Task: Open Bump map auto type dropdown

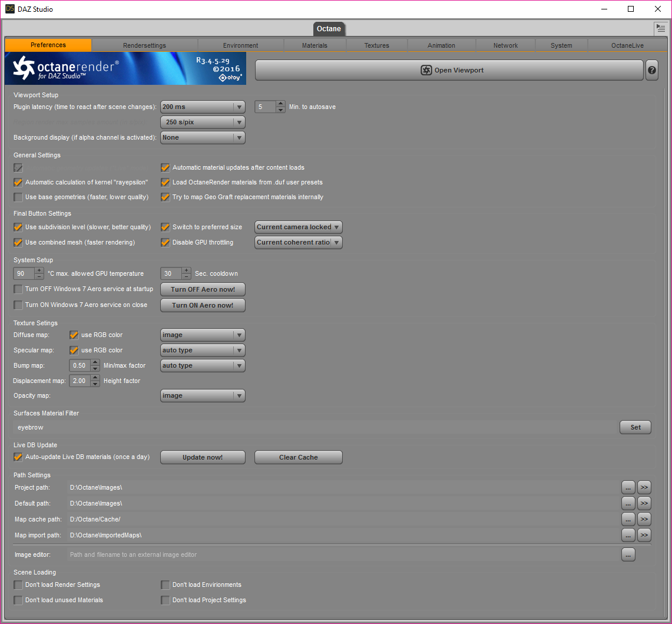Action: coord(203,366)
